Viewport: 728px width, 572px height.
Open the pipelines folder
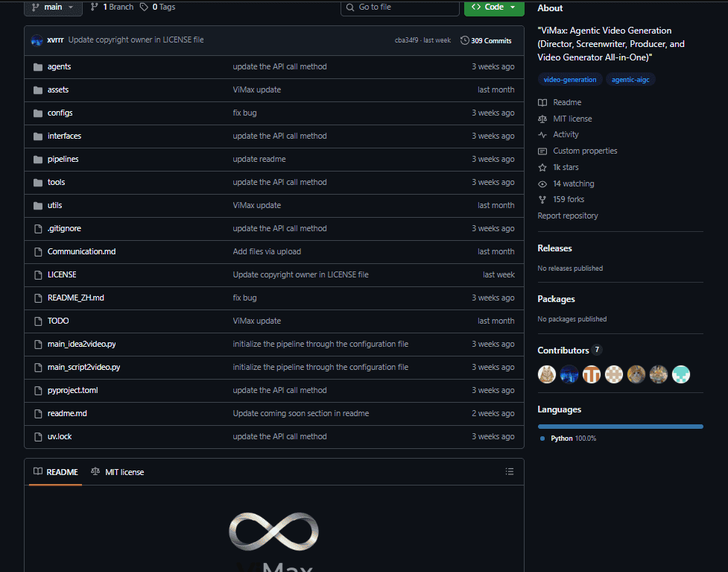63,160
